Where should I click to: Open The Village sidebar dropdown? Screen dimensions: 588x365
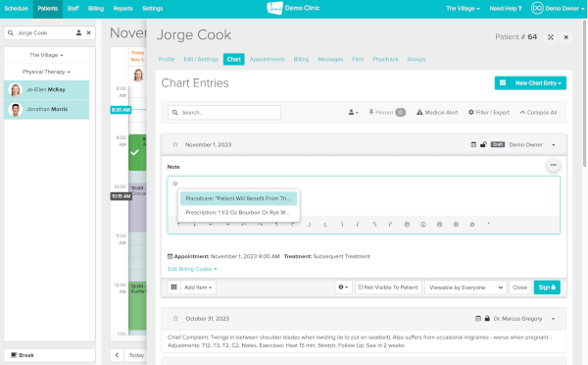coord(46,55)
